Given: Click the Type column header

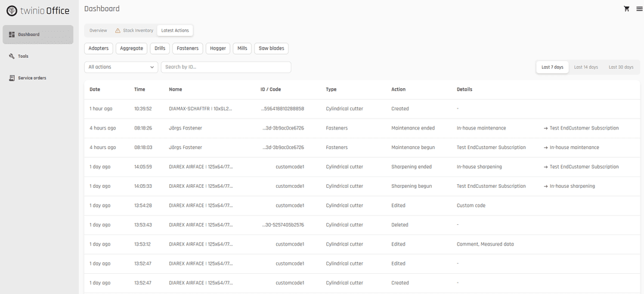Looking at the screenshot, I should (x=331, y=89).
